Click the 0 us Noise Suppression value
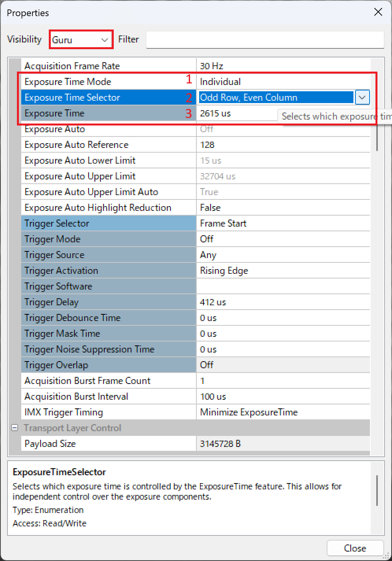392x561 pixels. tap(208, 349)
